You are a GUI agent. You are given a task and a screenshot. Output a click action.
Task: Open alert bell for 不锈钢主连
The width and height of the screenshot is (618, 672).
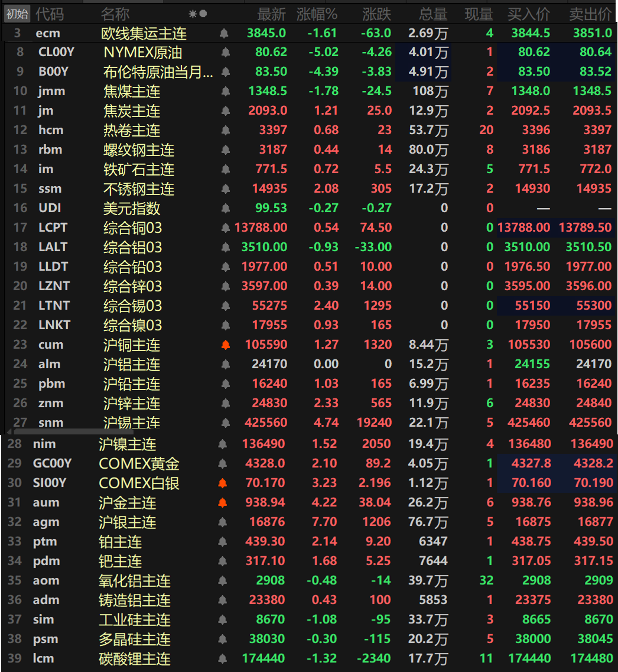226,189
